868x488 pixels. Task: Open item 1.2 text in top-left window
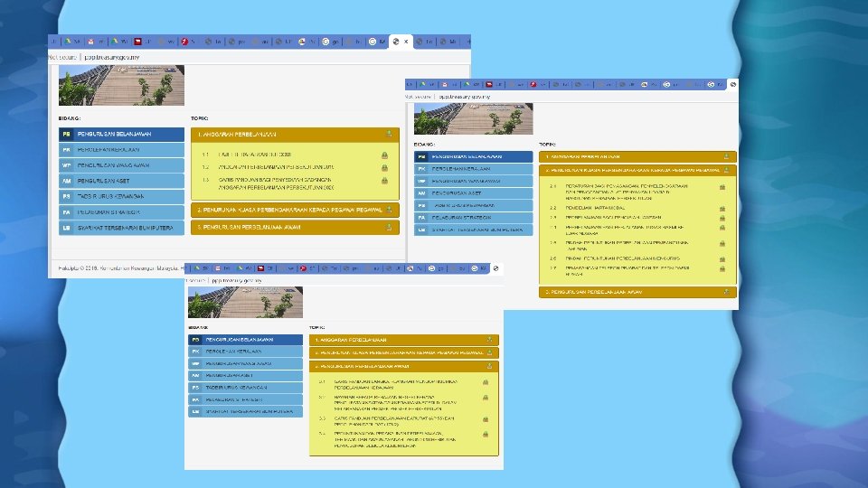coord(276,167)
